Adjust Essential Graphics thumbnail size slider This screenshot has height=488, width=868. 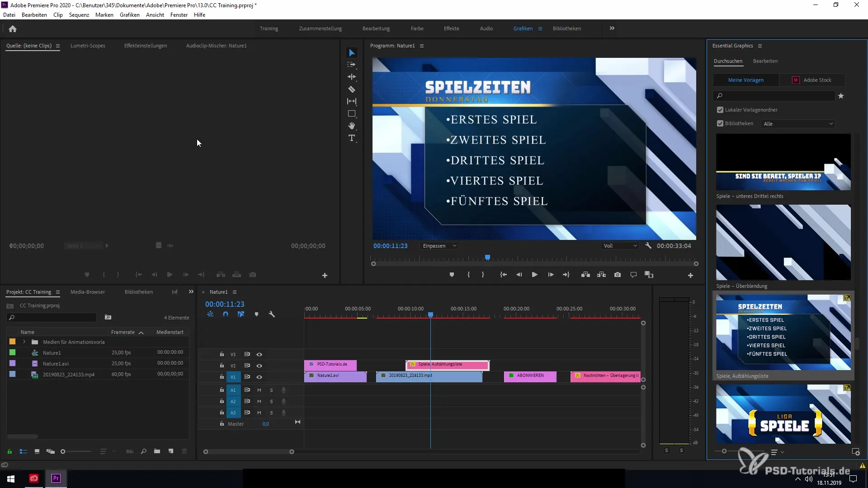pos(724,451)
